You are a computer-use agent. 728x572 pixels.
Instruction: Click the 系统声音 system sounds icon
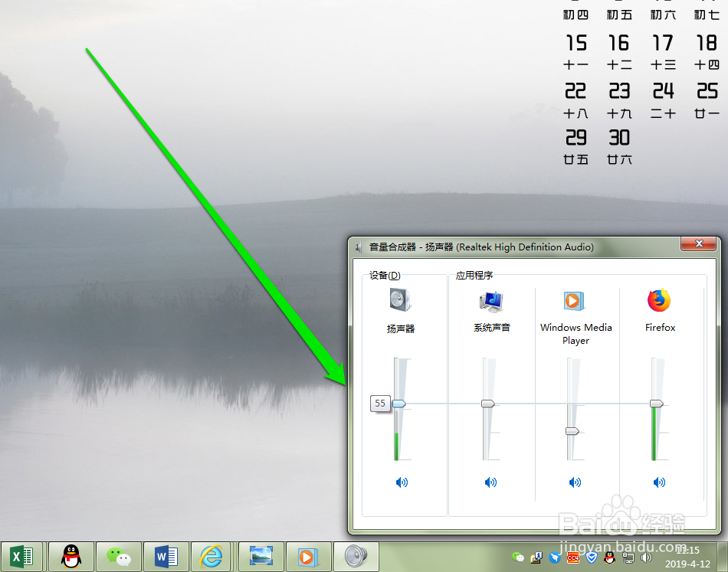(x=491, y=302)
